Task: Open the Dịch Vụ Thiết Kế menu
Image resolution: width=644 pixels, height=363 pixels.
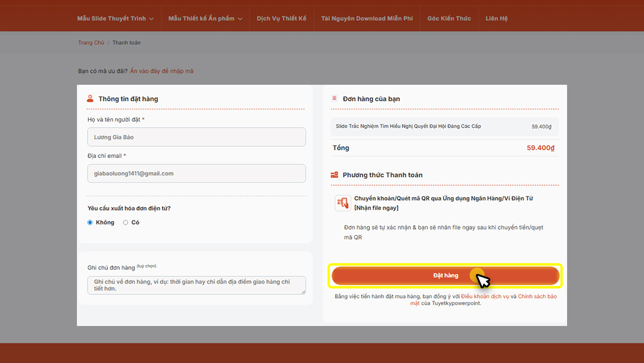Action: (281, 17)
